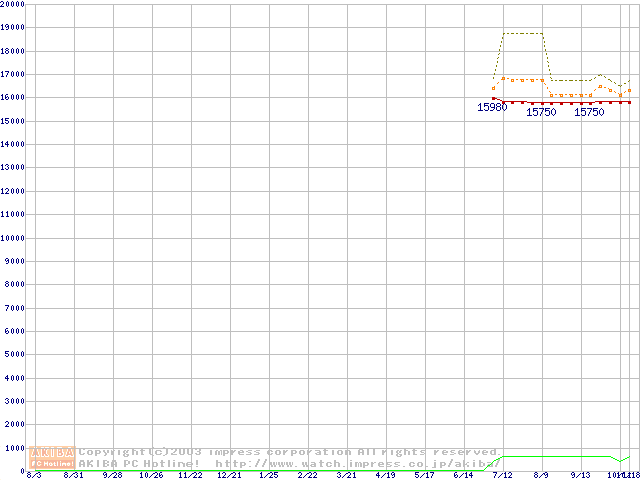
Task: Select the 9/13 date on x-axis
Action: 580,476
